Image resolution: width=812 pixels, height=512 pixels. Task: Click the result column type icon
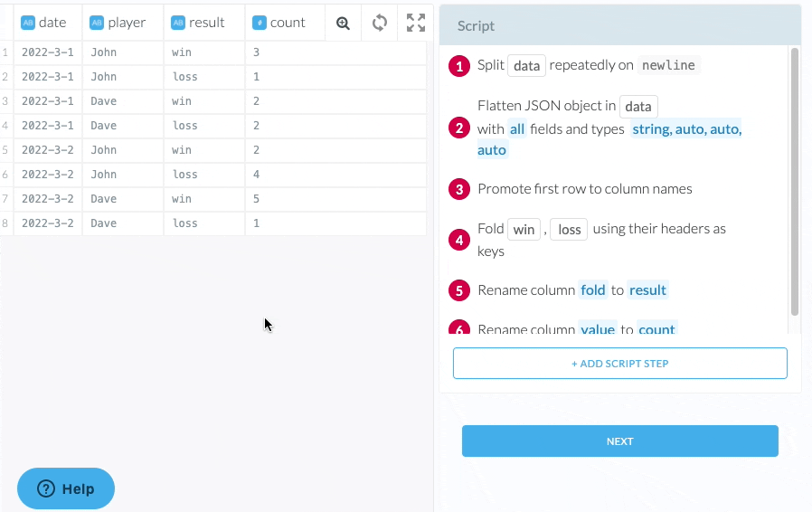[x=178, y=23]
